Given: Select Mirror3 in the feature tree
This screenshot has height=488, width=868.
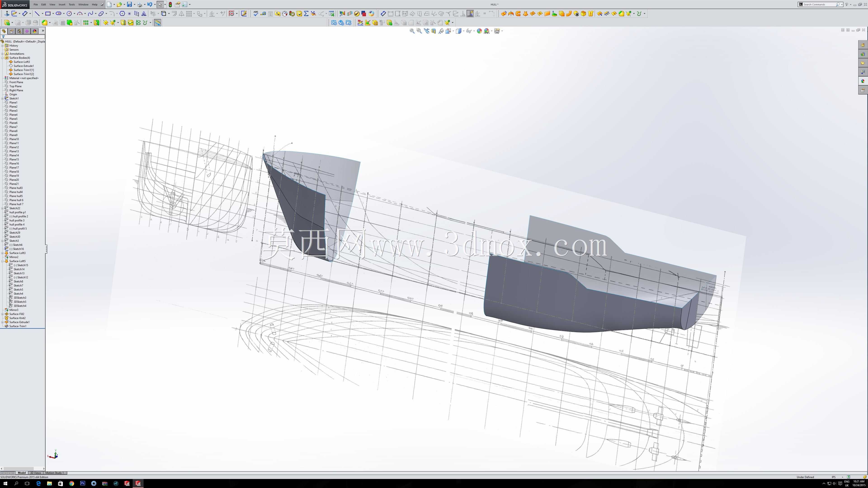Looking at the screenshot, I should [x=14, y=310].
